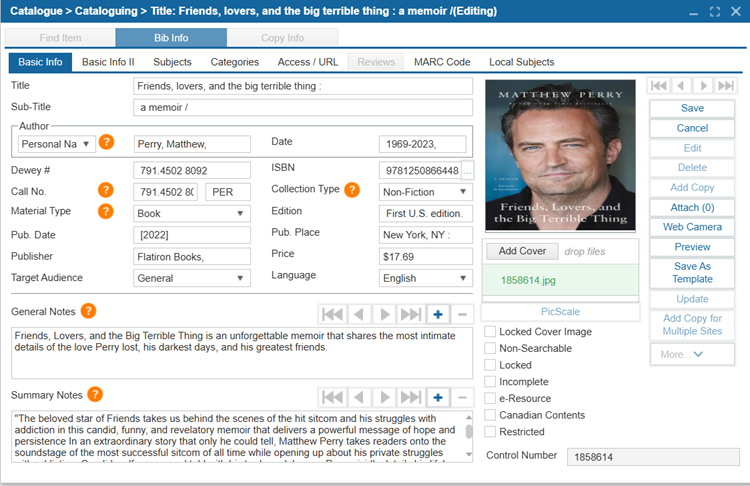This screenshot has height=486, width=750.
Task: Remove the current Summary Notes entry
Action: click(x=462, y=398)
